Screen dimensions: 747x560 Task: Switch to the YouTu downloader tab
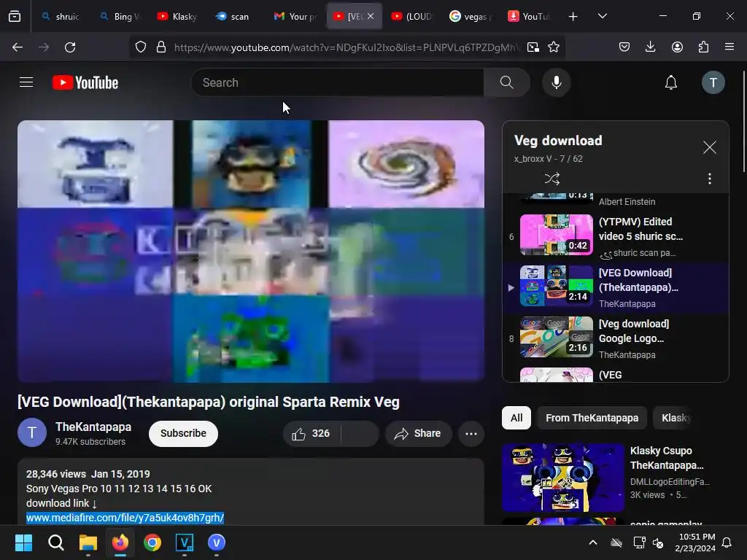529,16
